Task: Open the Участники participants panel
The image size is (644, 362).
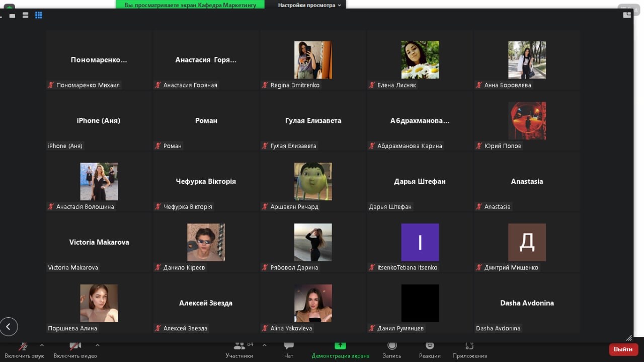Action: tap(239, 350)
